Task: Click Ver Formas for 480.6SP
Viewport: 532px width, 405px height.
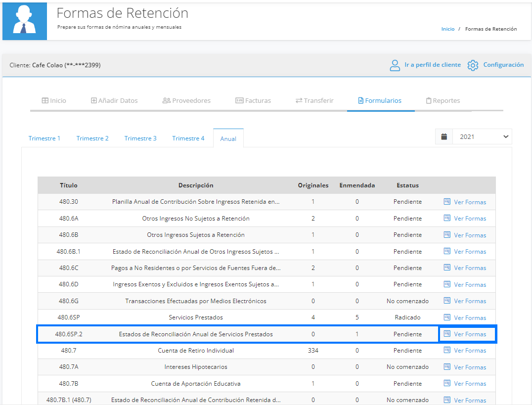Action: pos(470,317)
